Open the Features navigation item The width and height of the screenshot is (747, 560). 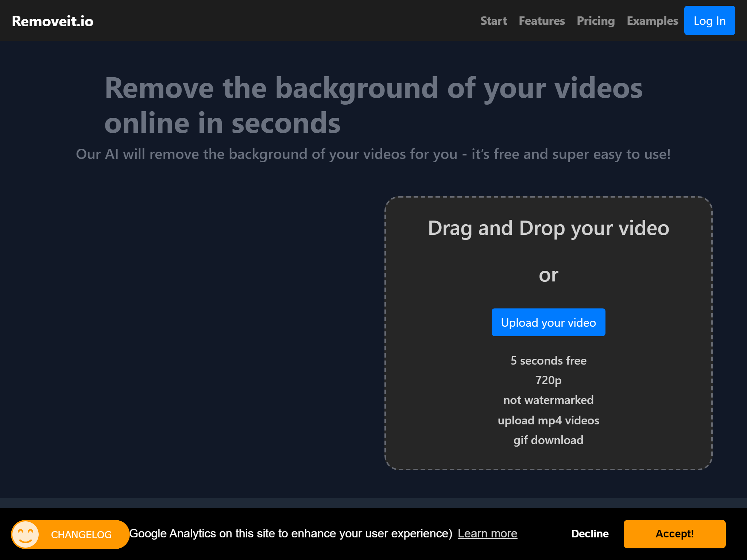[x=541, y=21]
